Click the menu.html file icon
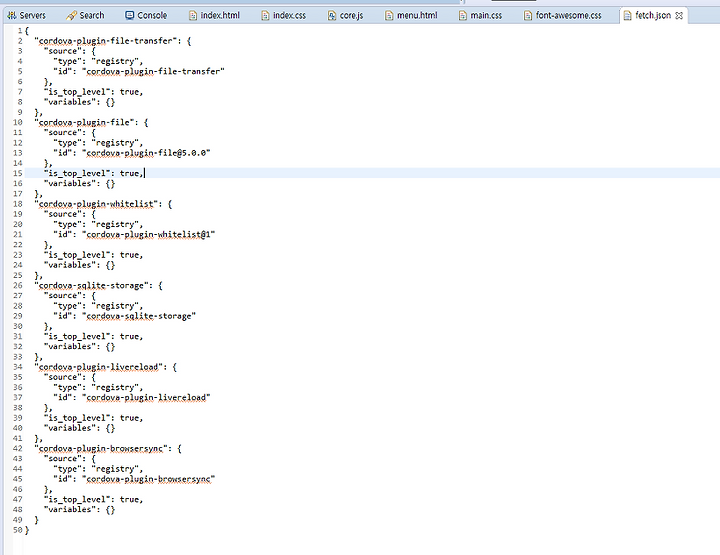 point(389,16)
